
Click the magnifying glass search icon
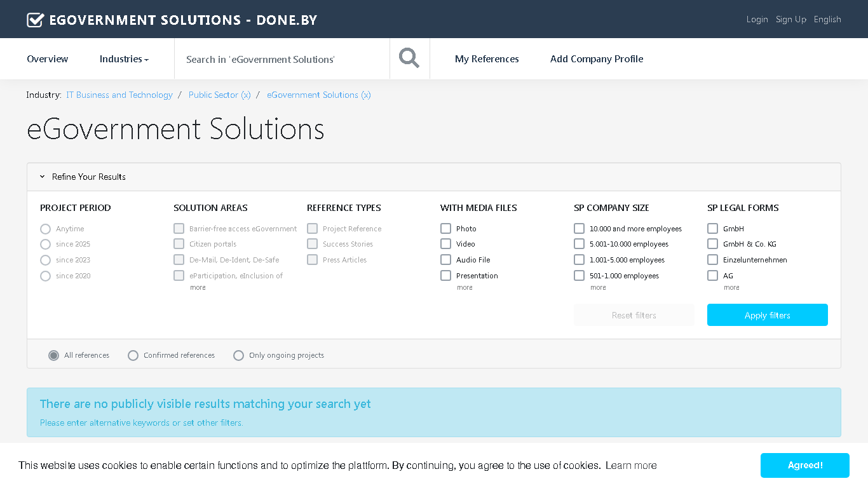409,58
